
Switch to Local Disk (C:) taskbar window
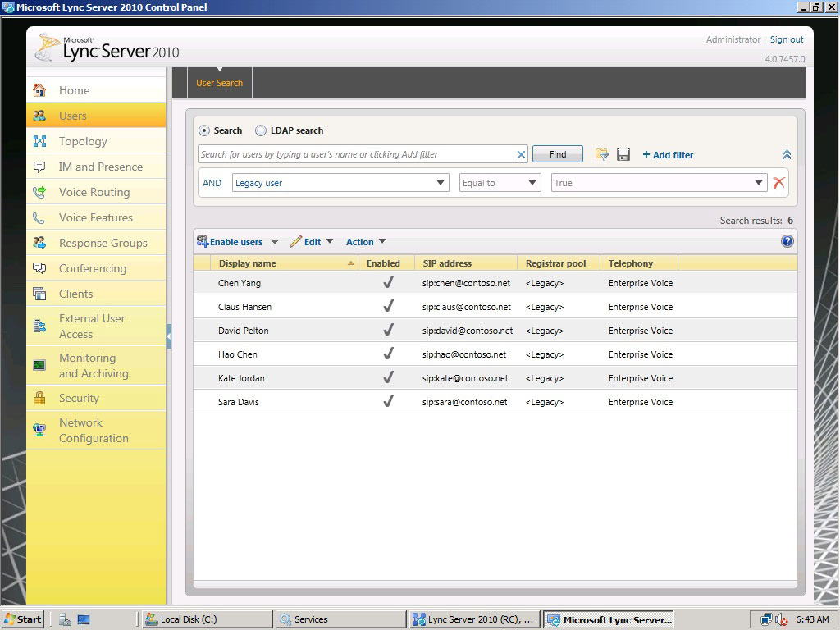208,619
